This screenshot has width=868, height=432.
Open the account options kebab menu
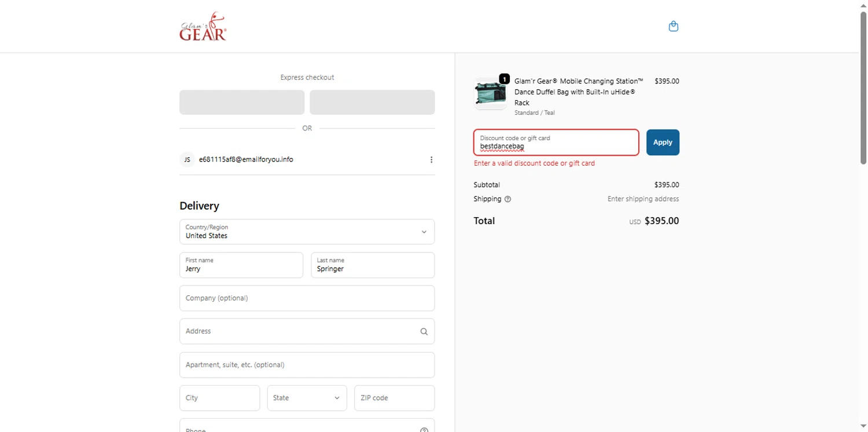pyautogui.click(x=431, y=160)
